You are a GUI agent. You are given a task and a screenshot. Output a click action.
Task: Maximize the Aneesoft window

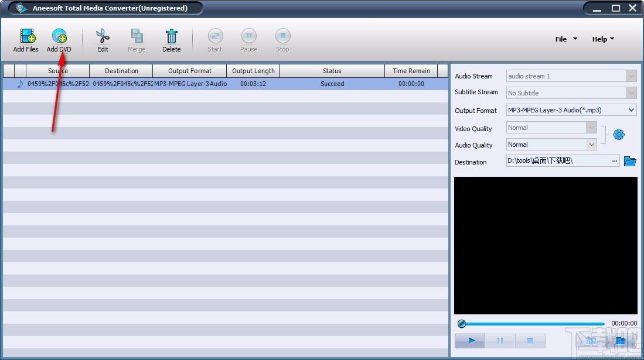(x=616, y=8)
